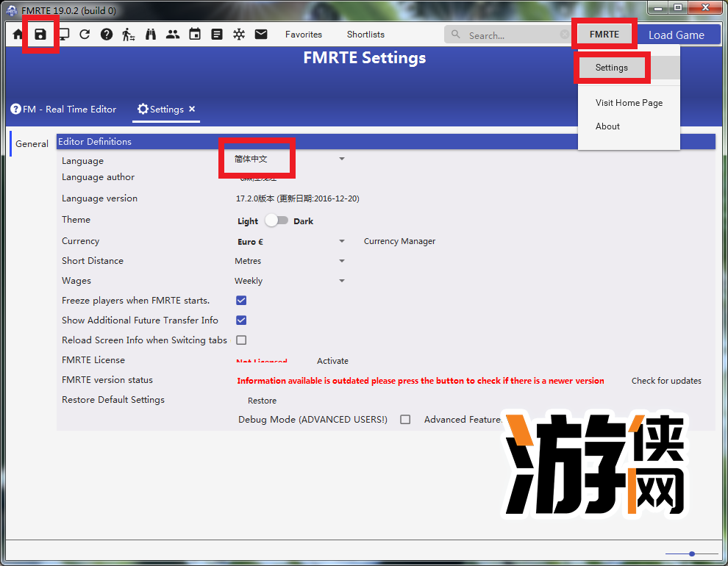Click the Save floppy disk icon

tap(40, 35)
